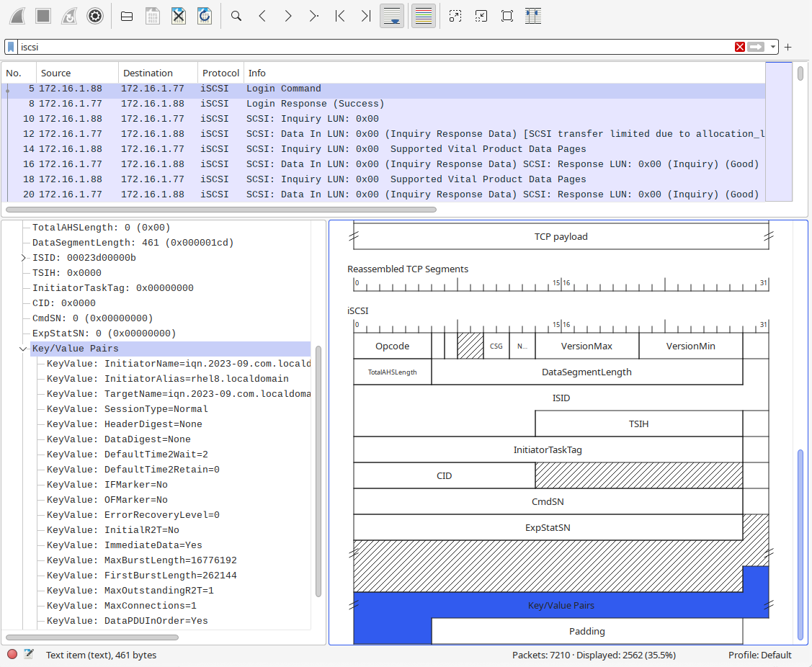This screenshot has width=812, height=667.
Task: Reload this capture file
Action: 205,16
